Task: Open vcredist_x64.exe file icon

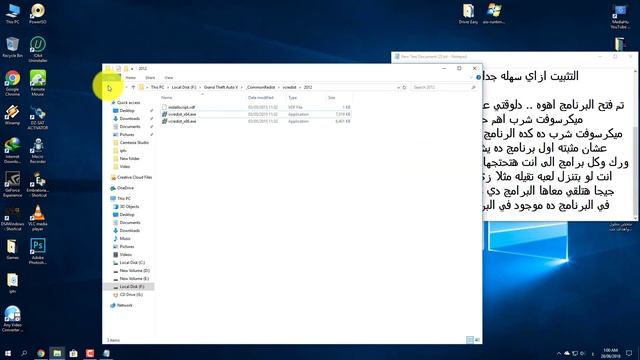Action: (x=164, y=114)
